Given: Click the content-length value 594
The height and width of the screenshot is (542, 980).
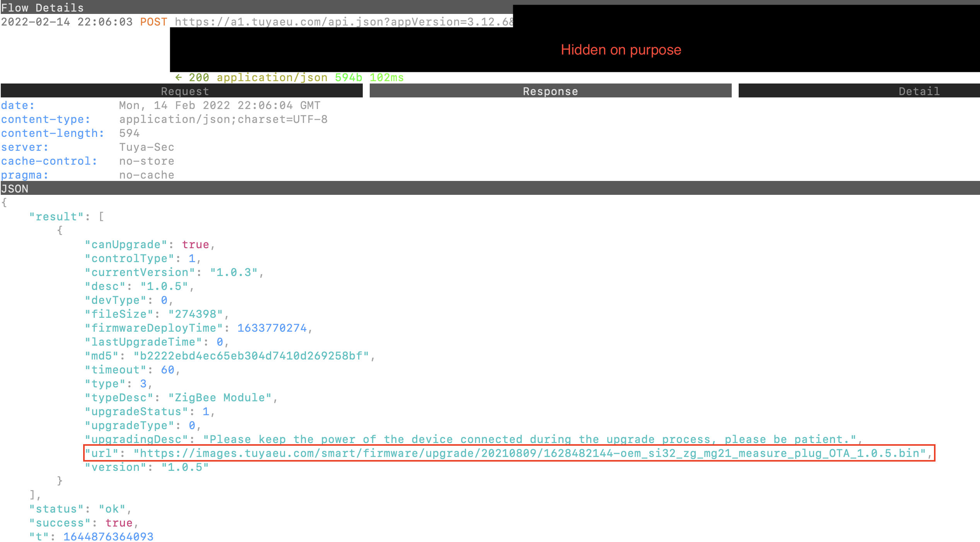Looking at the screenshot, I should [130, 133].
